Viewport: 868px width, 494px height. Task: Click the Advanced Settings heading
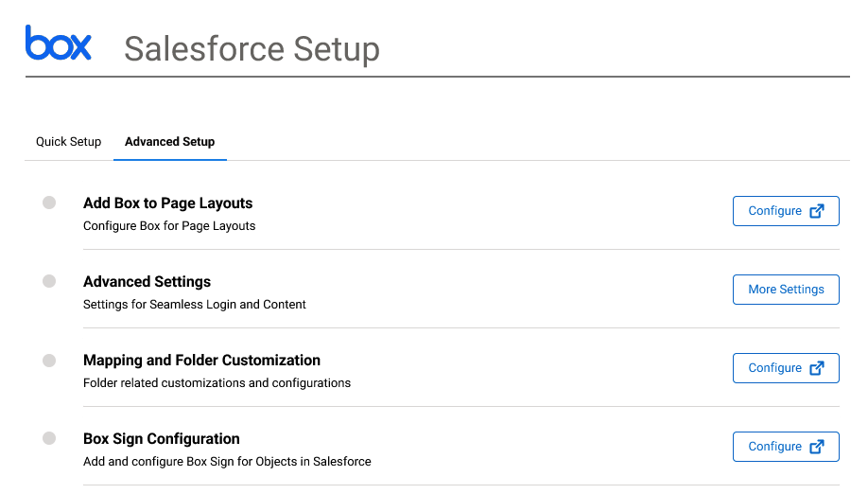click(147, 282)
